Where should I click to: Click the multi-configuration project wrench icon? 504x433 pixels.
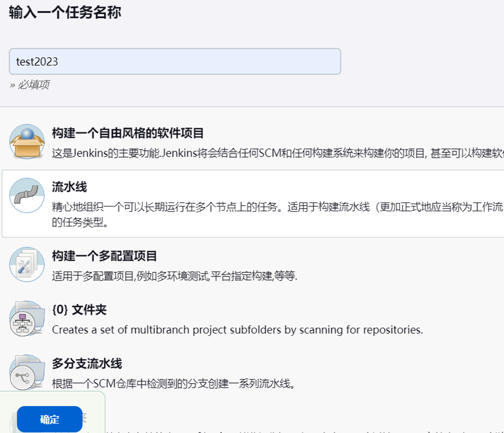tap(24, 263)
